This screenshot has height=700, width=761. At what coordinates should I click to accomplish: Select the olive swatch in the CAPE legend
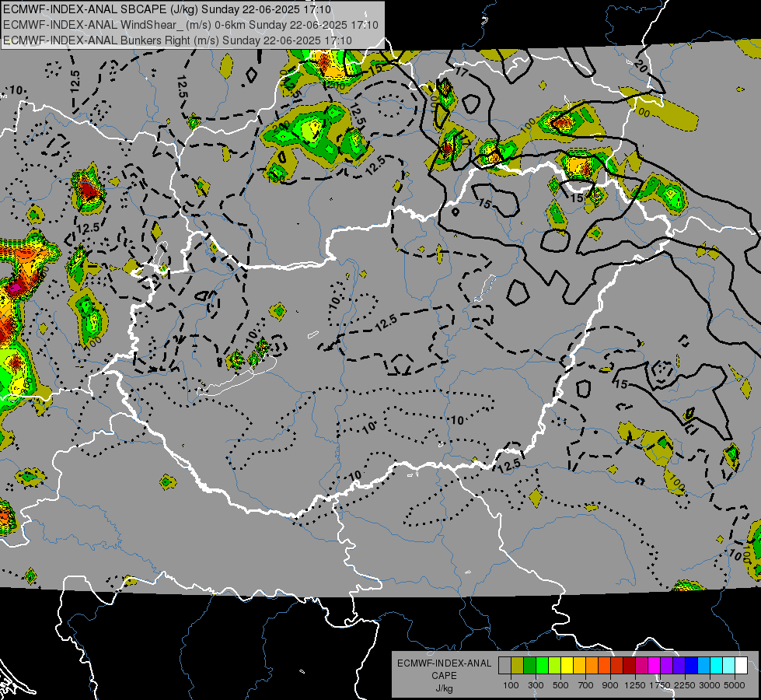518,665
